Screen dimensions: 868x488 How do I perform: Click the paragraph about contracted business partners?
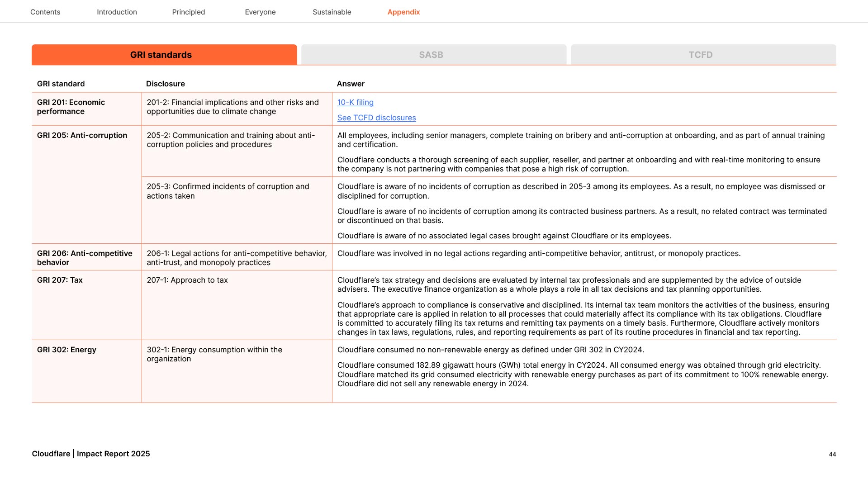click(x=582, y=216)
